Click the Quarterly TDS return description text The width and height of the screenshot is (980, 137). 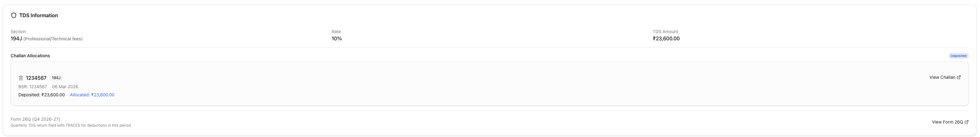71,125
